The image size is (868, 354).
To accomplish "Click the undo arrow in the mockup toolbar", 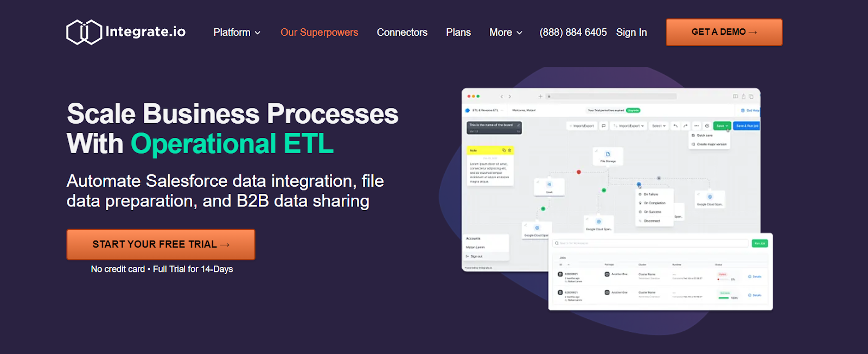I will pyautogui.click(x=675, y=126).
